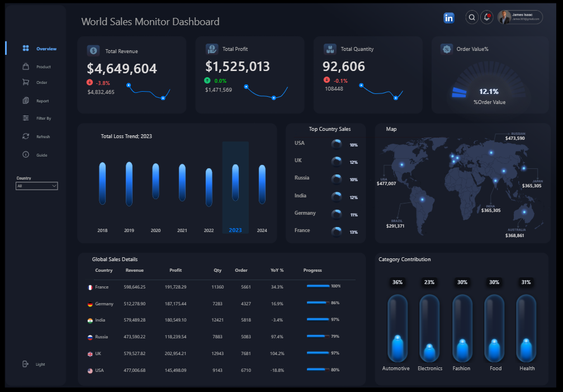Open the LinkedIn icon in header
This screenshot has height=392, width=563.
449,17
